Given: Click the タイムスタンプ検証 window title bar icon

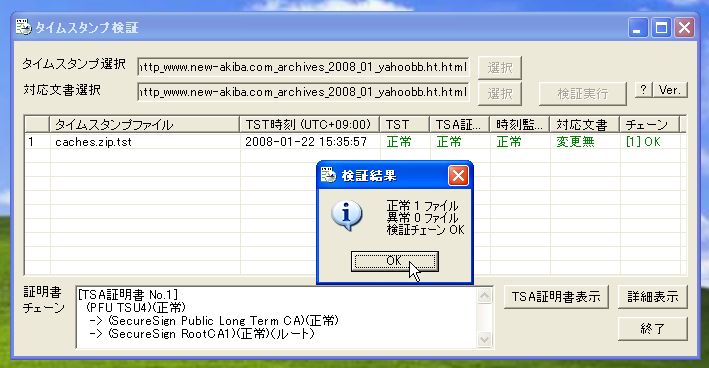Looking at the screenshot, I should point(24,27).
